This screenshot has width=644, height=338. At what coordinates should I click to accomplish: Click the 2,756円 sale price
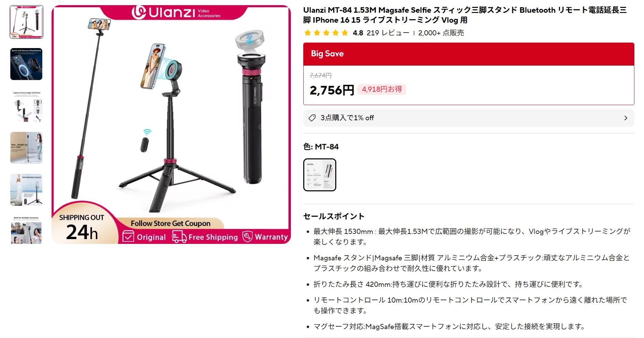point(332,90)
